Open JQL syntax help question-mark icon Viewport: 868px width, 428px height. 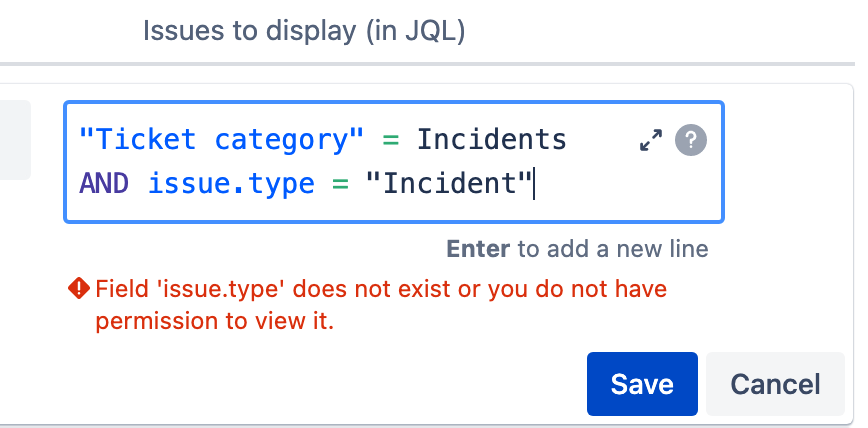(x=691, y=140)
